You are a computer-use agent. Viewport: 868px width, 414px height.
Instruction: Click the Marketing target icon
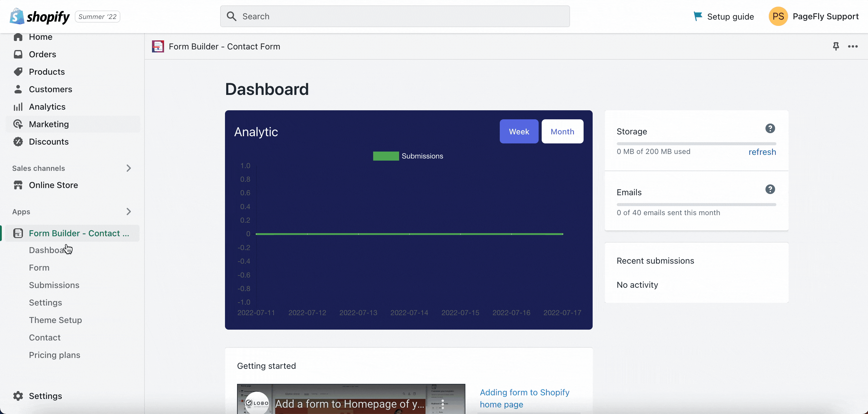coord(18,124)
